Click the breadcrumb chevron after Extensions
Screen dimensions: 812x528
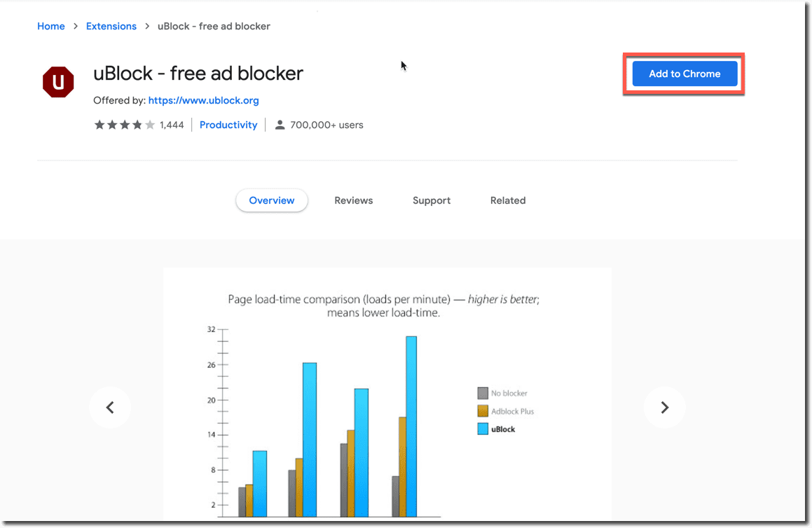click(x=146, y=26)
